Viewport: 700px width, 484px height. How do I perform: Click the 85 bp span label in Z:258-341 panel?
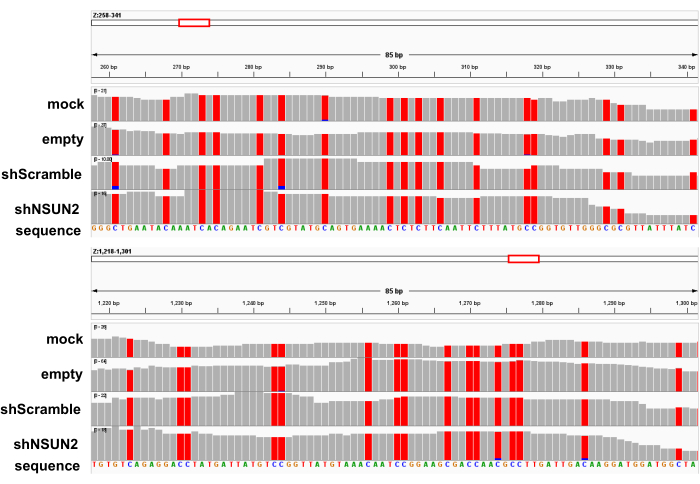[394, 55]
